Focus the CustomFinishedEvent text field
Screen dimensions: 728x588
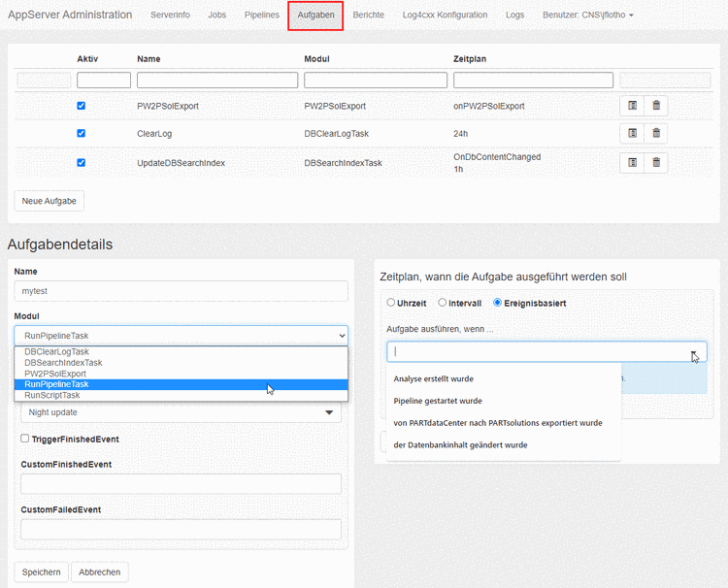181,484
